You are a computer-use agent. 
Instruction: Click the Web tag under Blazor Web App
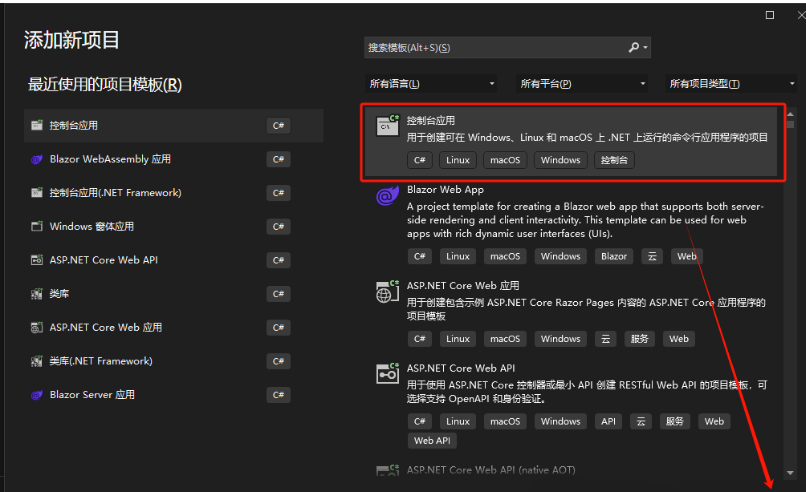[x=687, y=256]
